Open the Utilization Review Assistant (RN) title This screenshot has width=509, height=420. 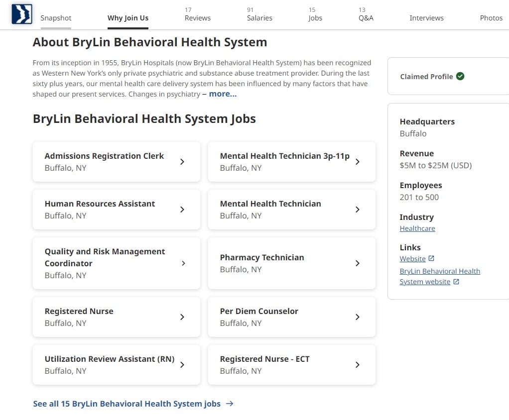pos(110,359)
